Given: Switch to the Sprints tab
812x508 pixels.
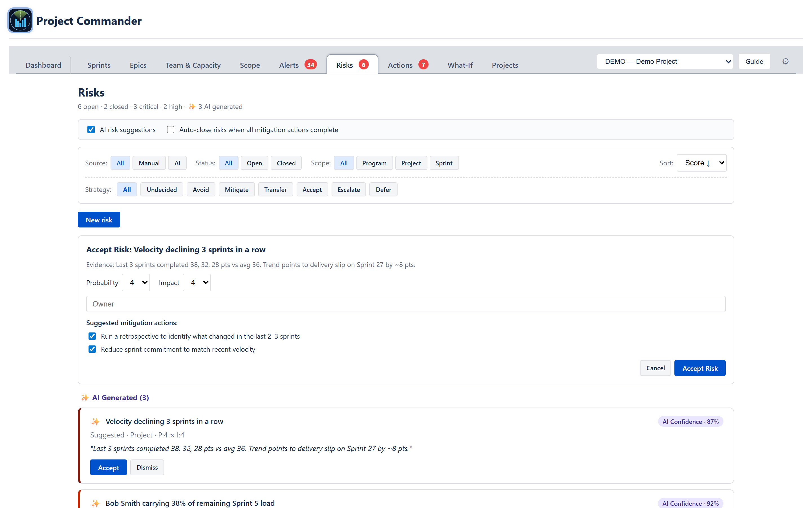Looking at the screenshot, I should tap(99, 65).
